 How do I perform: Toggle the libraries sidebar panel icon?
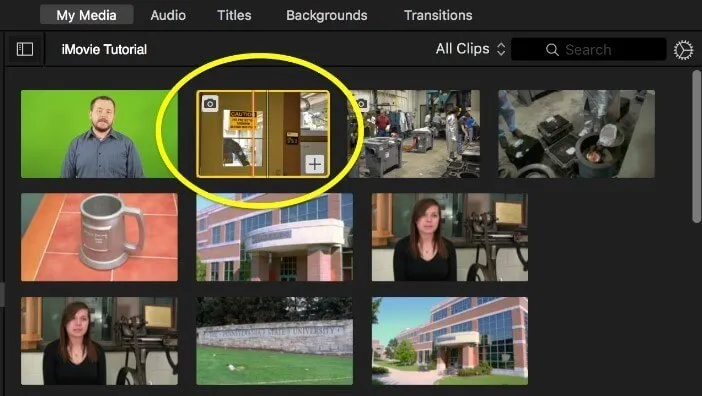click(x=25, y=49)
